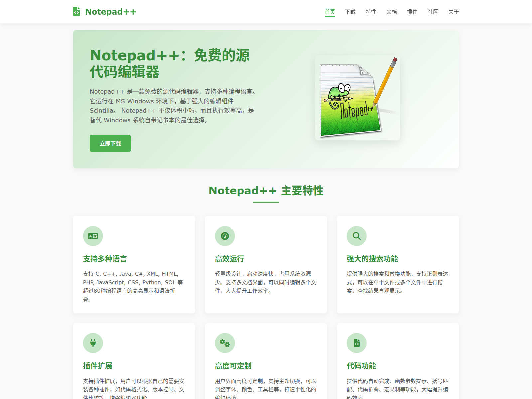Click the description text beginning 轻量级设计
The image size is (532, 399).
click(266, 282)
